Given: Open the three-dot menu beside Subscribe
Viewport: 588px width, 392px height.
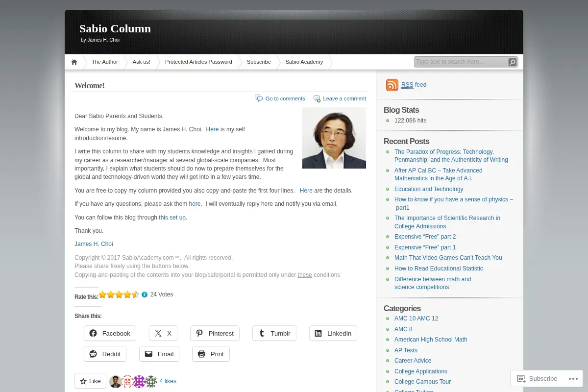Looking at the screenshot, I should click(571, 378).
